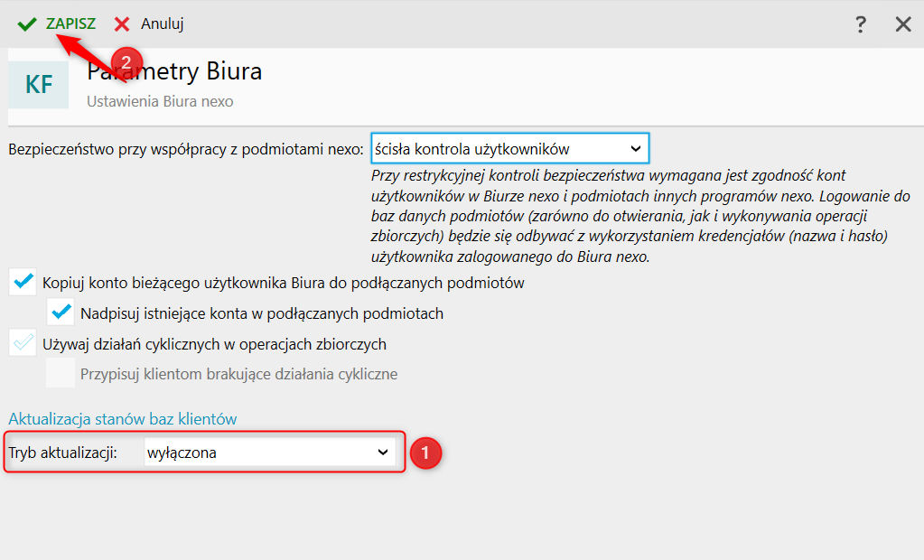Close the Parametry Biura dialog
Viewport: 924px width, 560px height.
(x=903, y=24)
